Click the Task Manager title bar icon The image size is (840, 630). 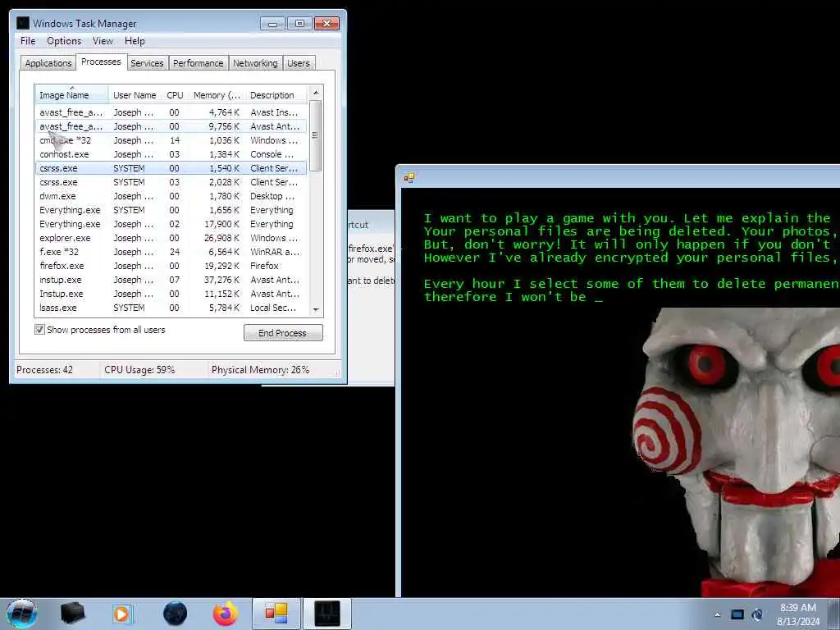point(23,23)
